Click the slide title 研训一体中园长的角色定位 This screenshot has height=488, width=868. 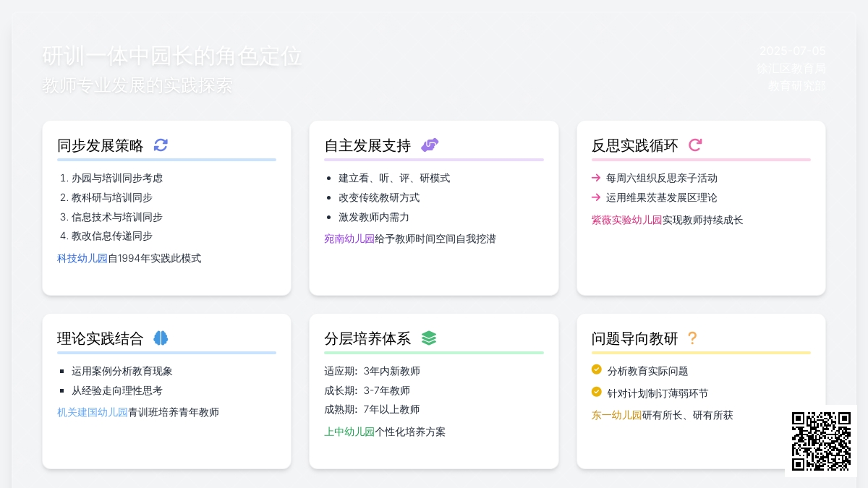pyautogui.click(x=172, y=56)
